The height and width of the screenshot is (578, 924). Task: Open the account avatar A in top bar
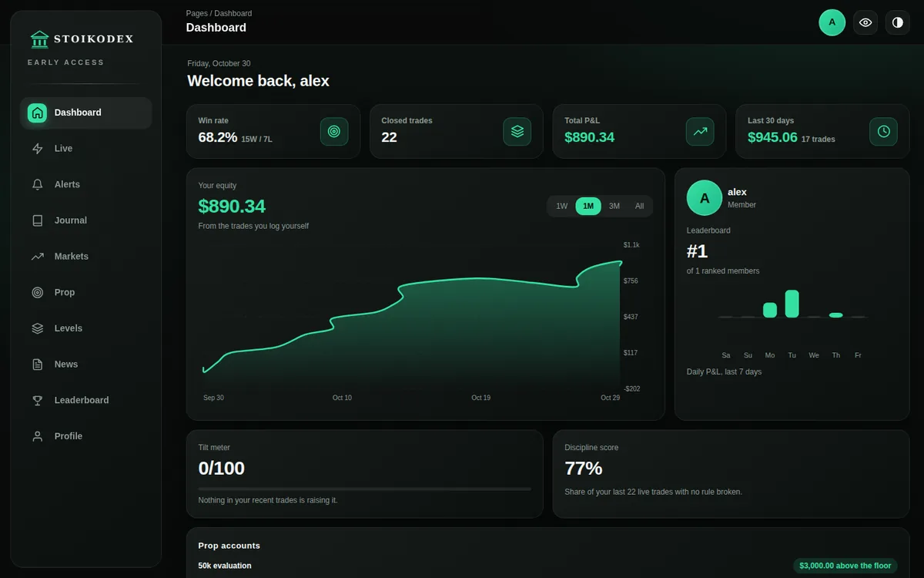(832, 22)
